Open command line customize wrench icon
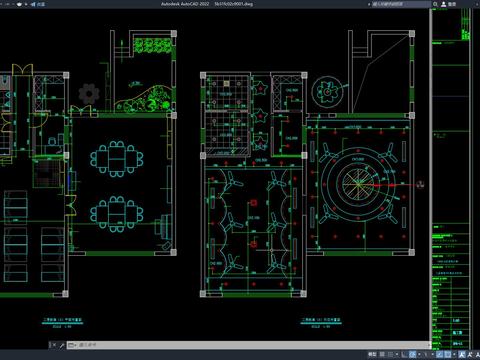This screenshot has height=360, width=480. coord(62,345)
